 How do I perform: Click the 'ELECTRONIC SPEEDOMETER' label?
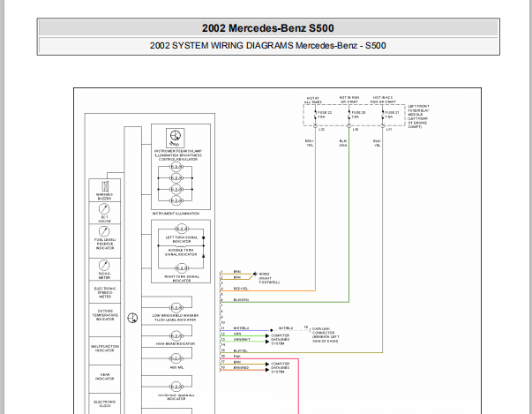click(105, 292)
